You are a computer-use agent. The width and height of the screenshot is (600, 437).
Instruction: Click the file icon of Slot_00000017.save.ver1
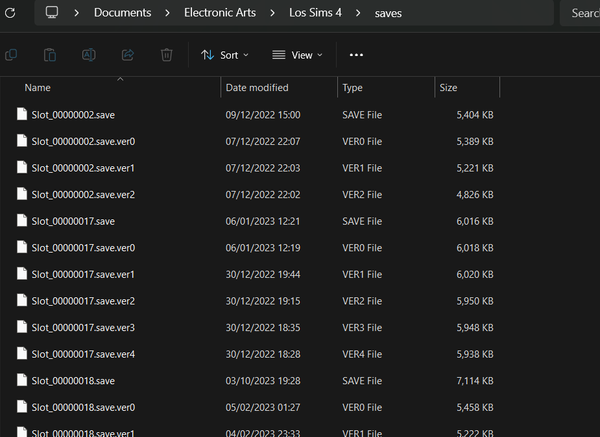tap(22, 274)
